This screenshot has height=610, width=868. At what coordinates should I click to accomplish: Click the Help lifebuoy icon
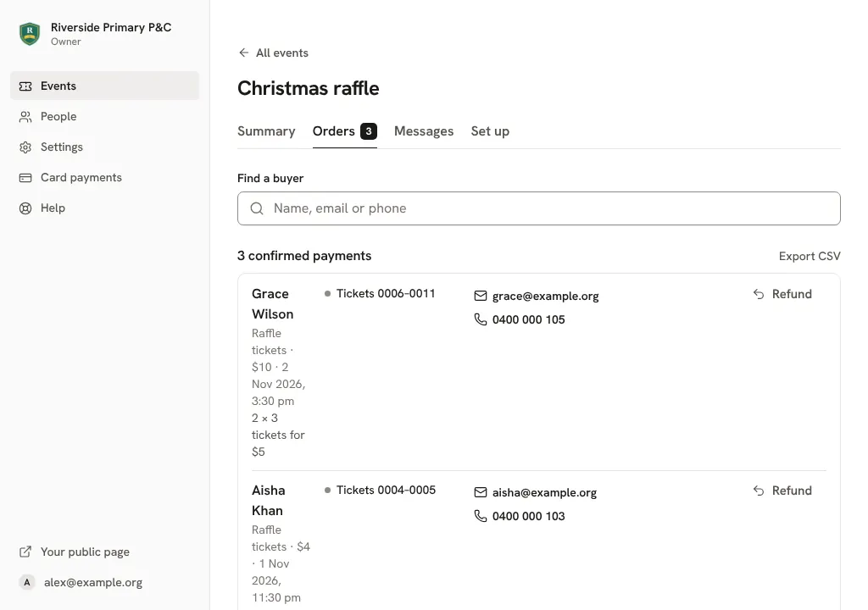(x=25, y=208)
